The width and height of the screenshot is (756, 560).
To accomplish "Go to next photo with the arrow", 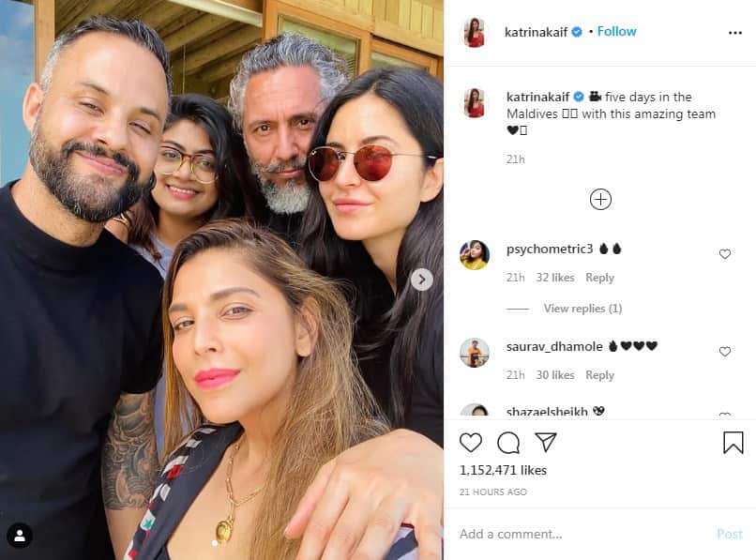I will click(x=422, y=280).
